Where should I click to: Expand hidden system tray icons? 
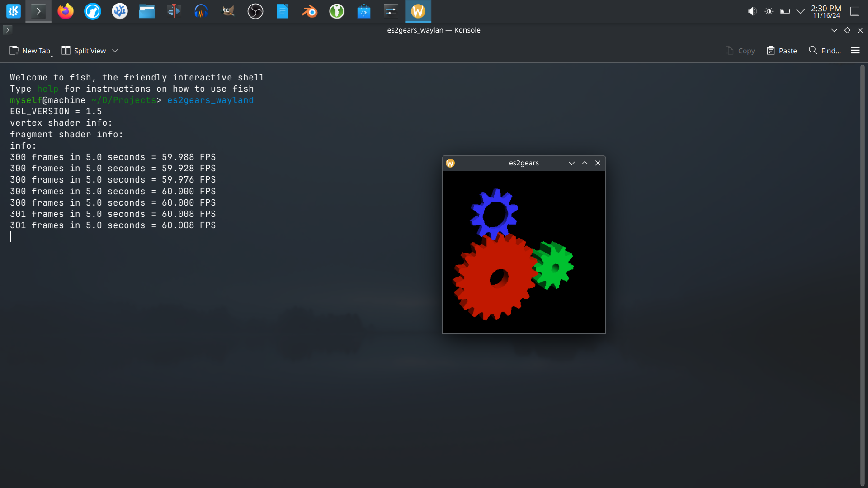point(800,11)
